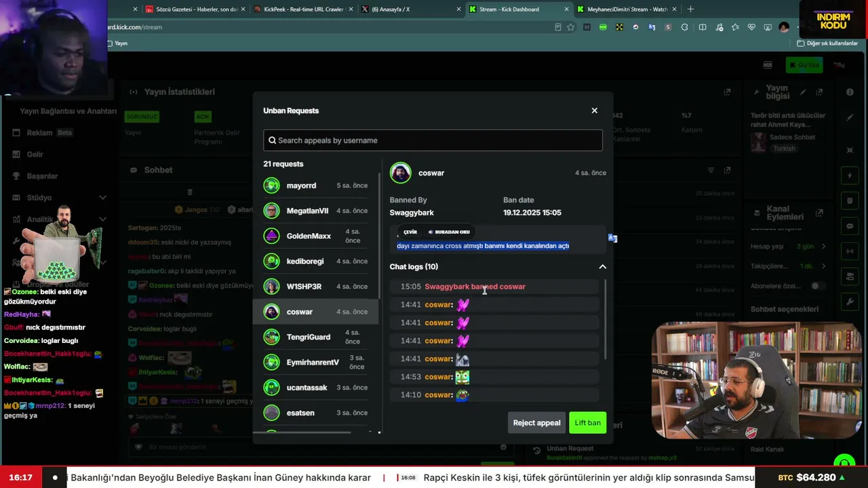Screen dimensions: 868x488
Task: Open the browser profile avatar
Action: [x=784, y=27]
